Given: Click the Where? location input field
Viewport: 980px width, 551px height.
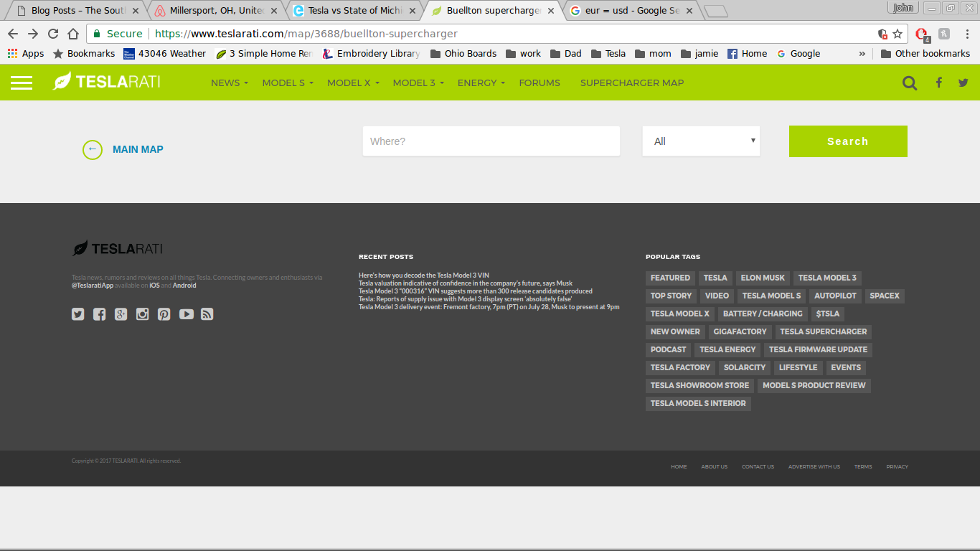Looking at the screenshot, I should (491, 141).
